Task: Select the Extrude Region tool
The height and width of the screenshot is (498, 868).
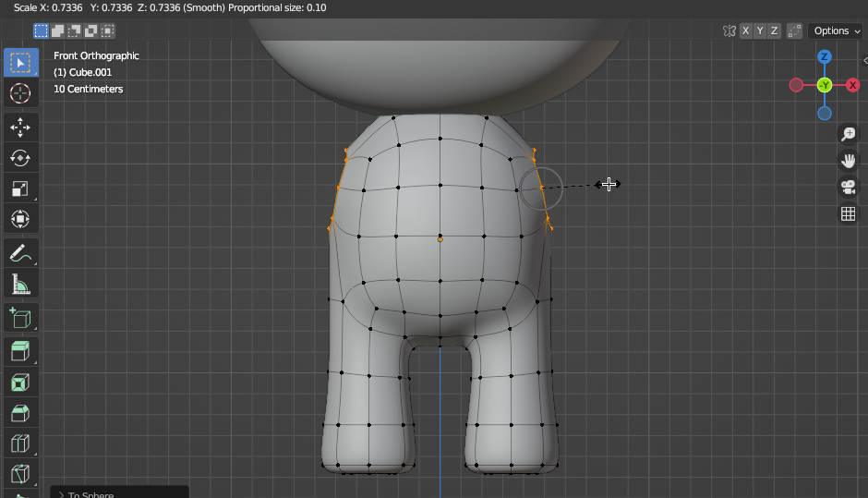Action: [20, 351]
